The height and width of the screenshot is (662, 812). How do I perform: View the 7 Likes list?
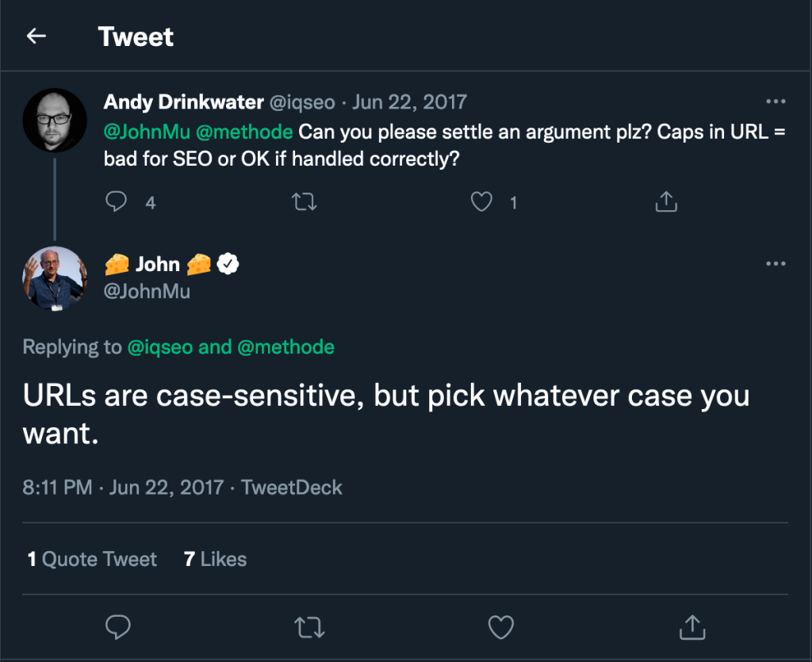215,559
